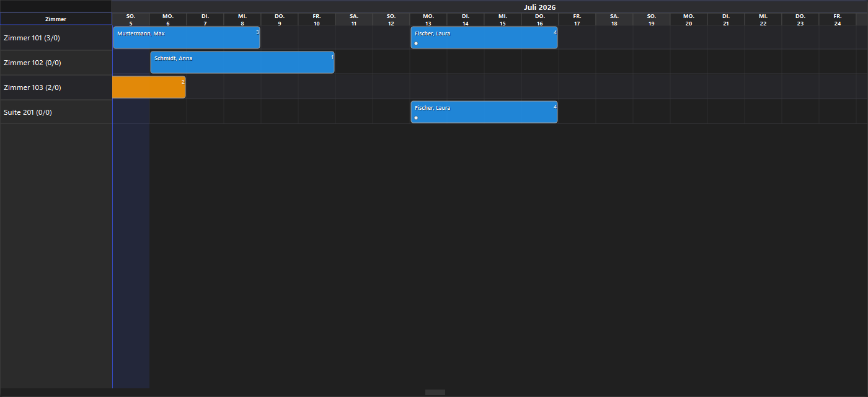868x397 pixels.
Task: Select the MO. 6 day header
Action: pos(168,19)
